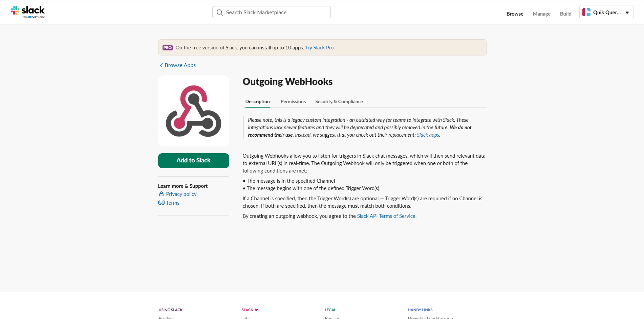
Task: Select Browse in the top navigation
Action: (x=515, y=14)
